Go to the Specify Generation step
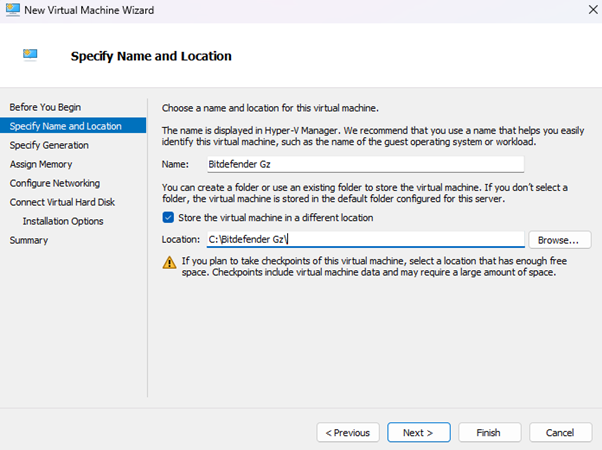 click(x=49, y=145)
